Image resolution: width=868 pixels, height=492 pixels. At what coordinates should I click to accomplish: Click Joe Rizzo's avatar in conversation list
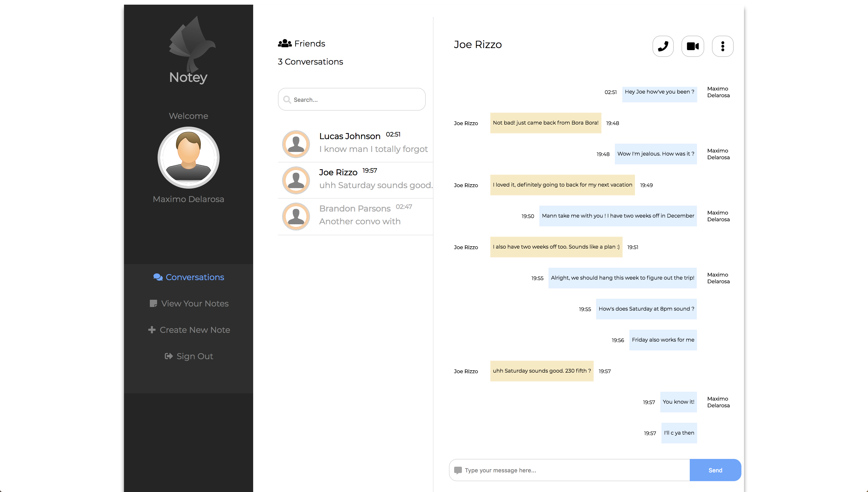click(x=296, y=180)
